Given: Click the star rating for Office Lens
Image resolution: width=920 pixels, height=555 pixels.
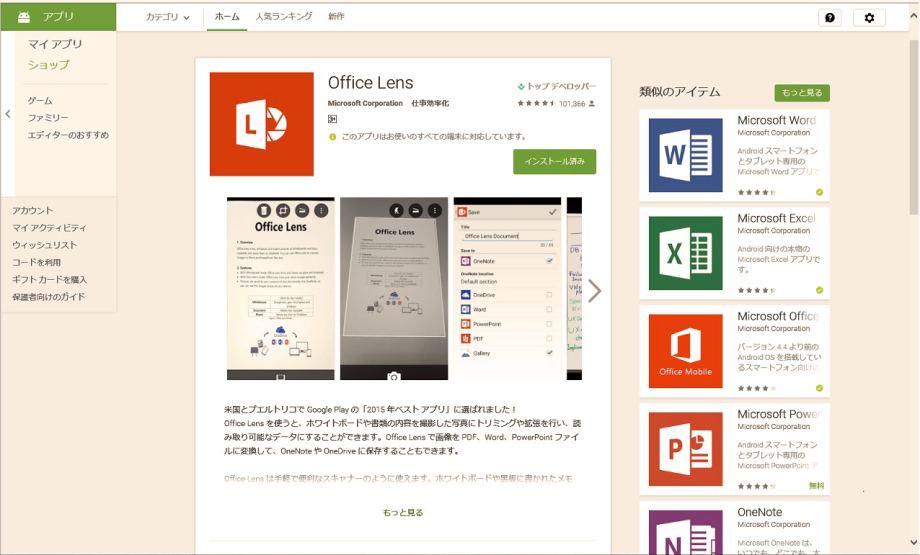Looking at the screenshot, I should [x=536, y=103].
